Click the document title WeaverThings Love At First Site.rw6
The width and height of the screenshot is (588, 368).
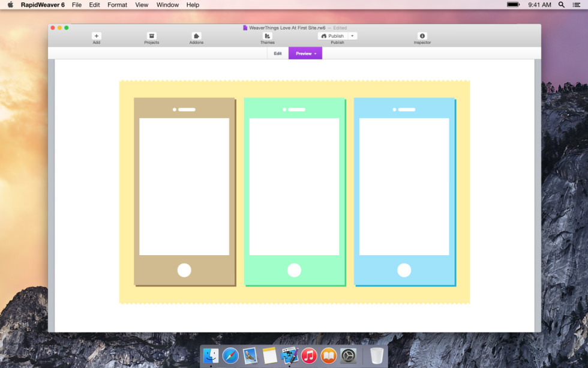point(287,28)
